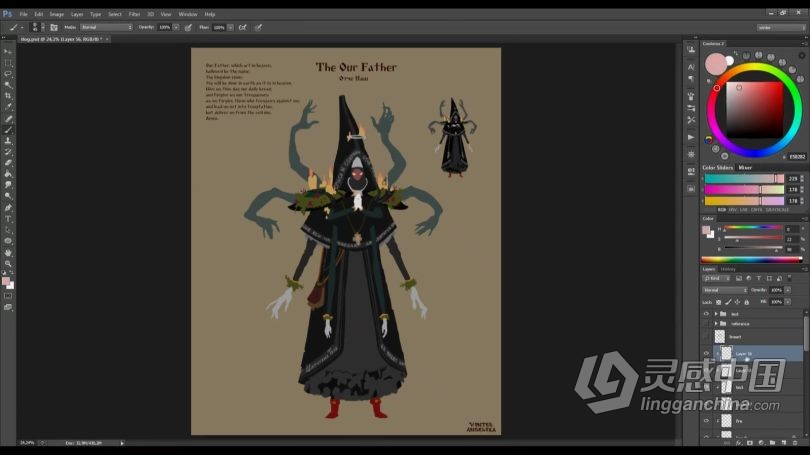Toggle visibility of the text group

(x=706, y=313)
